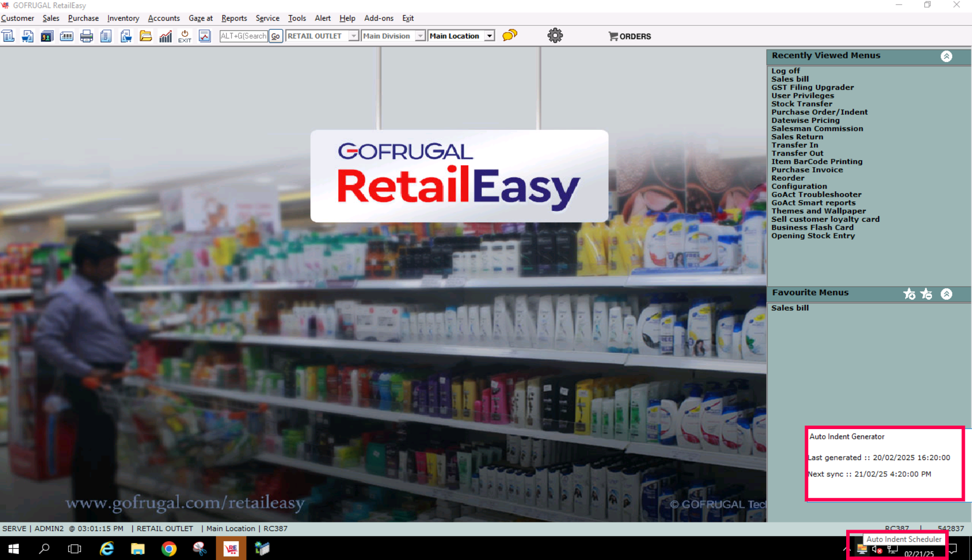Focus the ALT+G search field
This screenshot has width=972, height=560.
click(x=244, y=36)
